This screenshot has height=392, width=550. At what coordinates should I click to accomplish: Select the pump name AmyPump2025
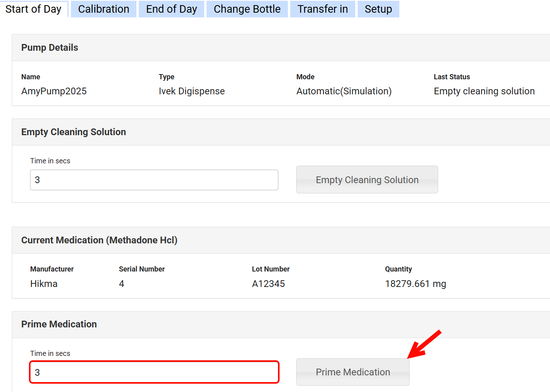[x=54, y=91]
